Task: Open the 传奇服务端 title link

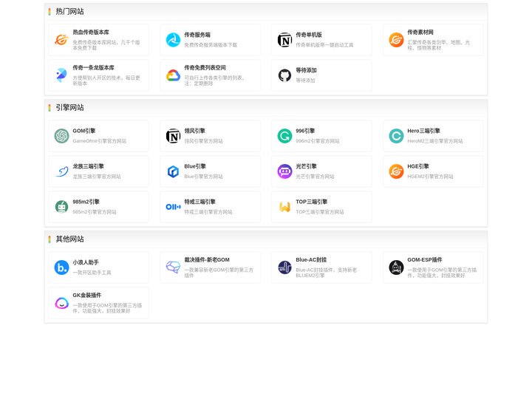Action: point(197,35)
